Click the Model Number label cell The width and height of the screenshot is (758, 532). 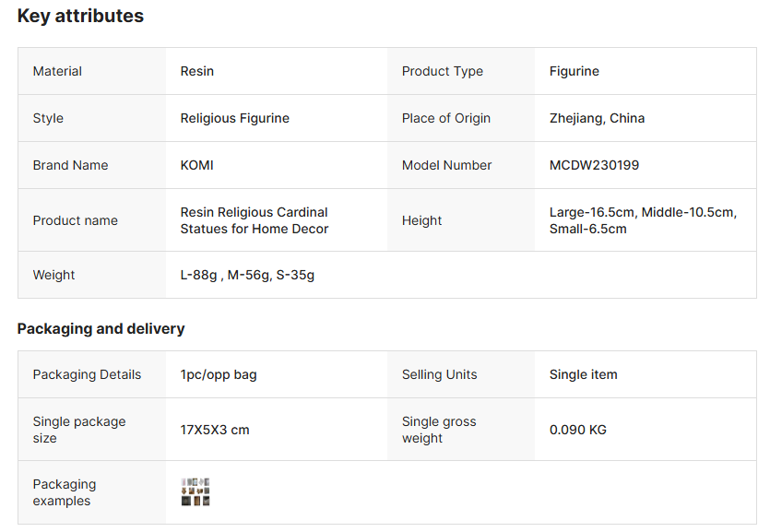(446, 165)
